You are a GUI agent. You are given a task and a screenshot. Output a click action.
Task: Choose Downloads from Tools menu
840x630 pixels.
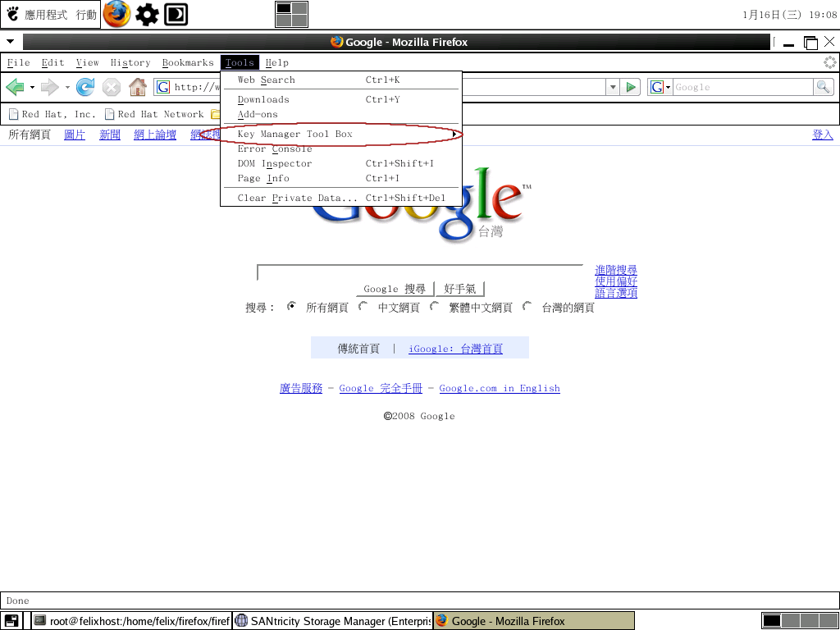pos(341,99)
